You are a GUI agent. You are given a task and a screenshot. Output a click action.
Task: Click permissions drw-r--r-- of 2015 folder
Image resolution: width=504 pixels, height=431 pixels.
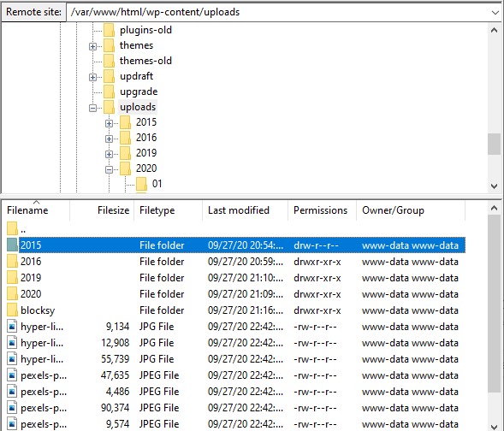click(x=316, y=245)
